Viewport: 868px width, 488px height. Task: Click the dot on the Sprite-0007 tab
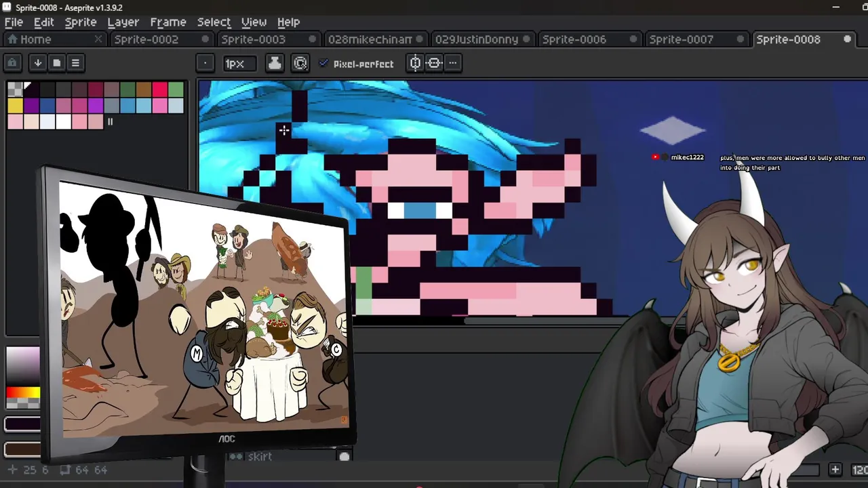point(741,39)
